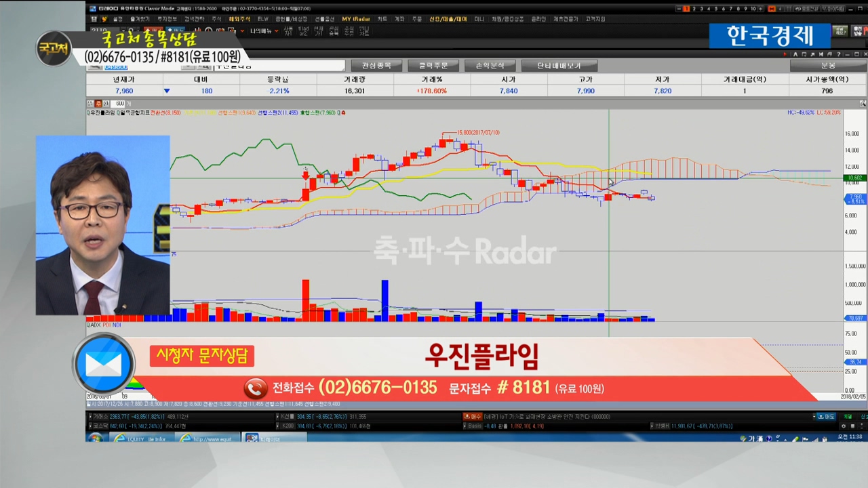
Task: Click the 관심종목 button
Action: click(x=376, y=66)
